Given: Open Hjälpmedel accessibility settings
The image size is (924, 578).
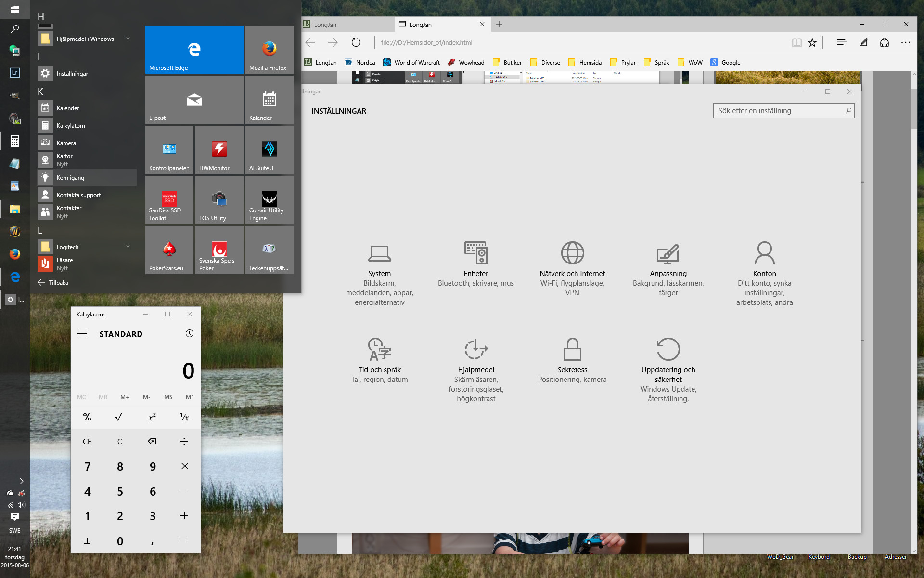Looking at the screenshot, I should point(475,370).
